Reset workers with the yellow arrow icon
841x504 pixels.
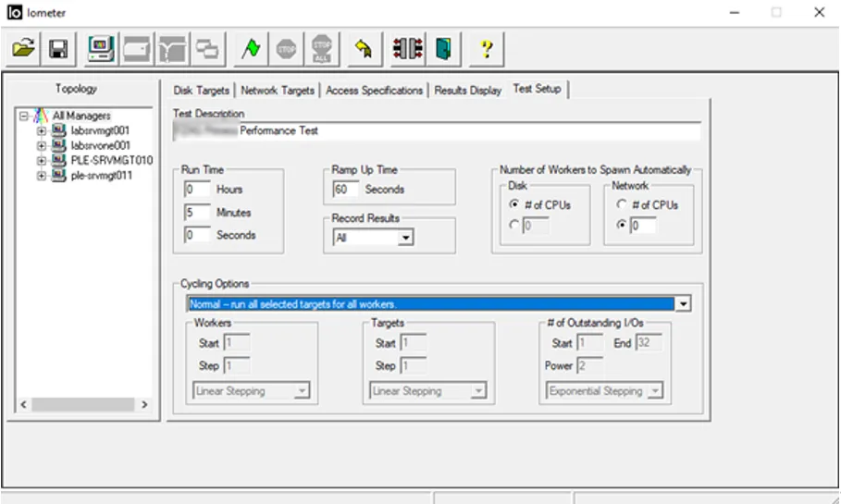coord(365,49)
